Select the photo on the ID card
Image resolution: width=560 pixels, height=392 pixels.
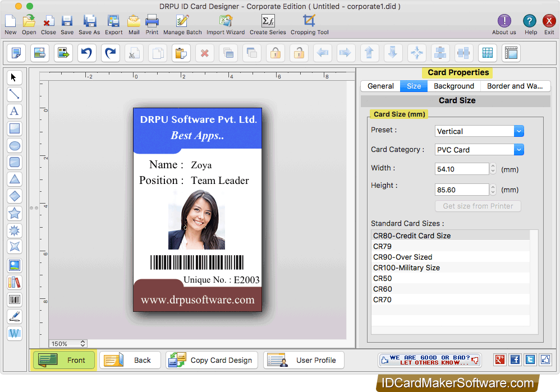tap(197, 220)
